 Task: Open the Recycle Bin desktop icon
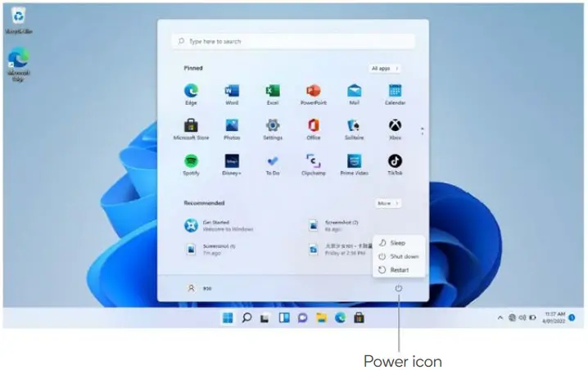coord(18,20)
